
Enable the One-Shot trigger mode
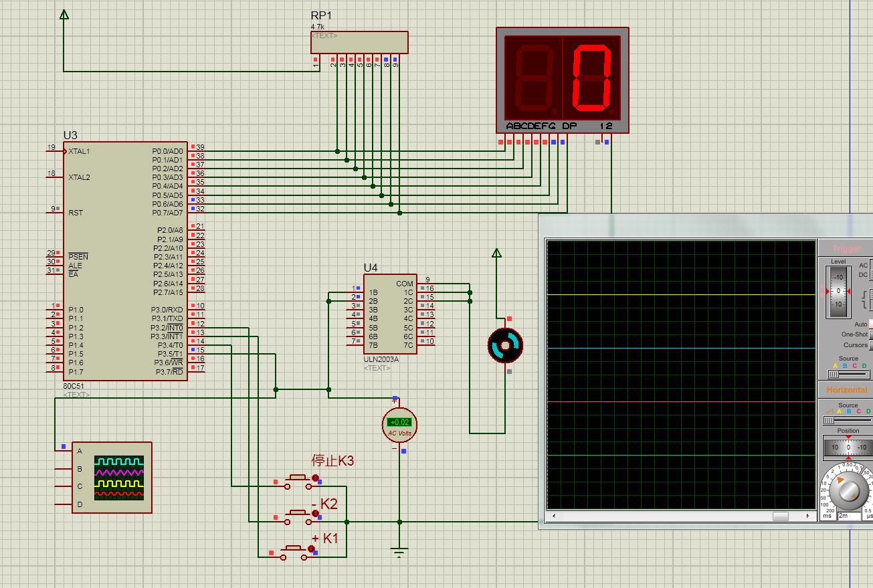pos(870,334)
